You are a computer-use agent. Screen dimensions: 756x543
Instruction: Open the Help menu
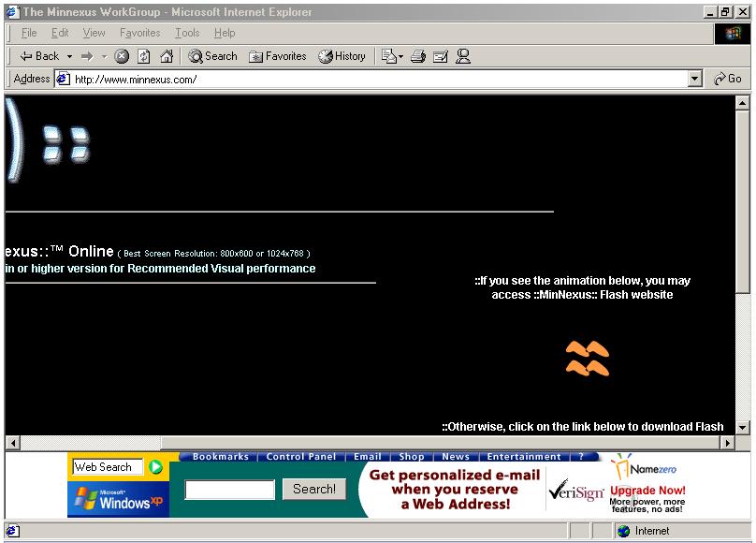click(x=225, y=33)
